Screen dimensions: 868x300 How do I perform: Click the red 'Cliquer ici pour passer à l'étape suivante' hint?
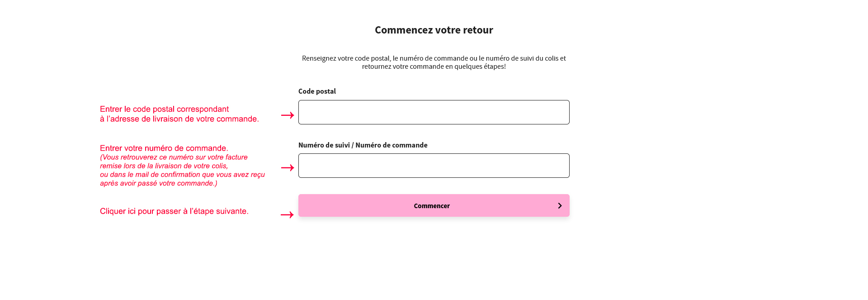tap(174, 211)
